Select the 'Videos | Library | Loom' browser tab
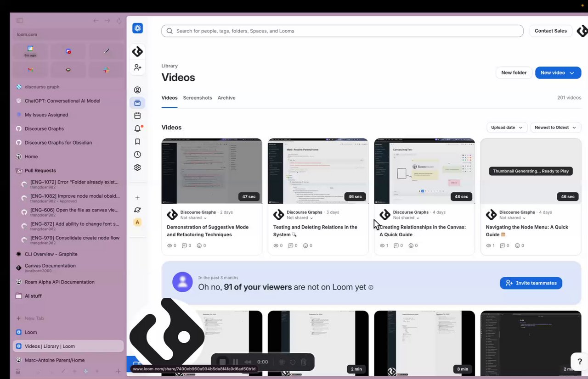The image size is (588, 379). pyautogui.click(x=68, y=346)
